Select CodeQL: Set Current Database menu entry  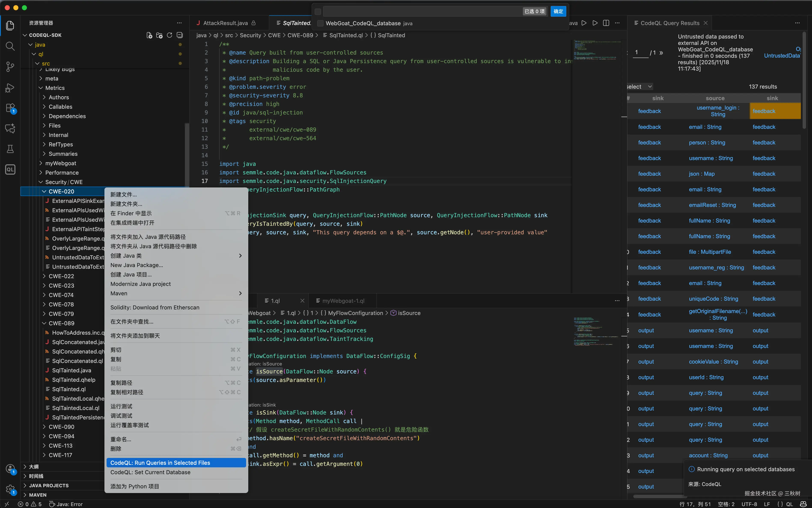click(150, 472)
